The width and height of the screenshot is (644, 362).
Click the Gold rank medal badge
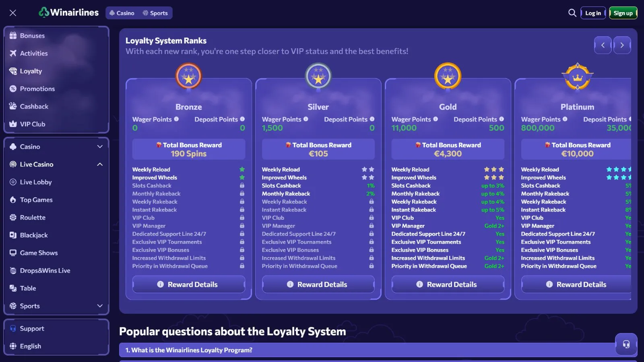[448, 76]
